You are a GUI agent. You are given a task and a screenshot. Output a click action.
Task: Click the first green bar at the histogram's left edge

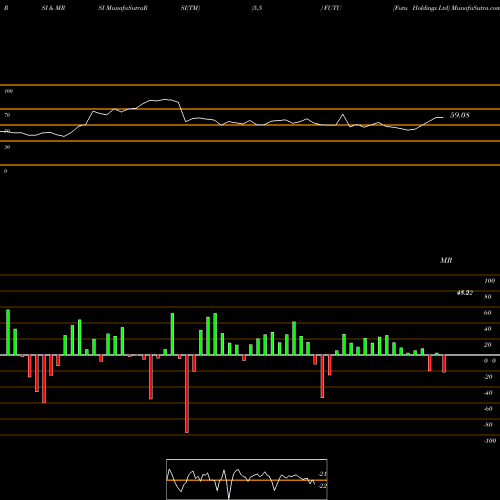pos(8,332)
